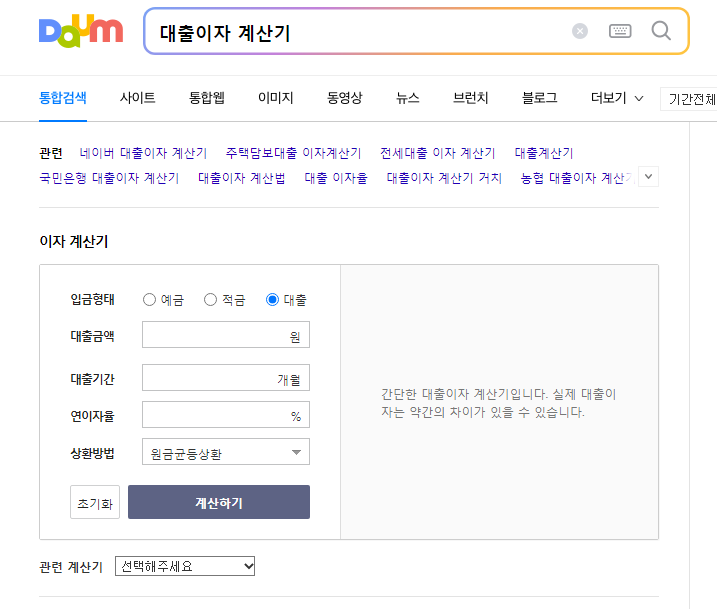Click the 대출금액 input field

[x=226, y=335]
